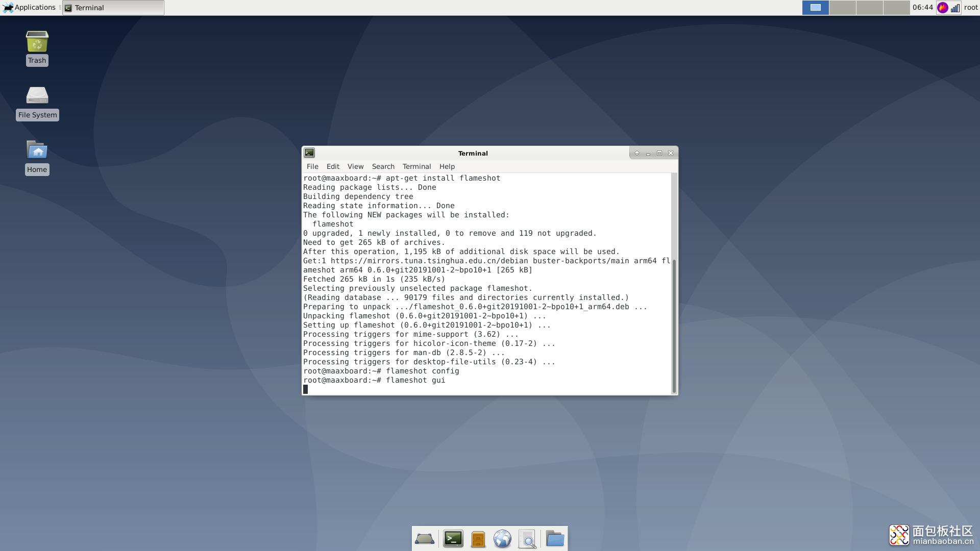Switch to the third workspace
The height and width of the screenshot is (551, 980).
(869, 8)
